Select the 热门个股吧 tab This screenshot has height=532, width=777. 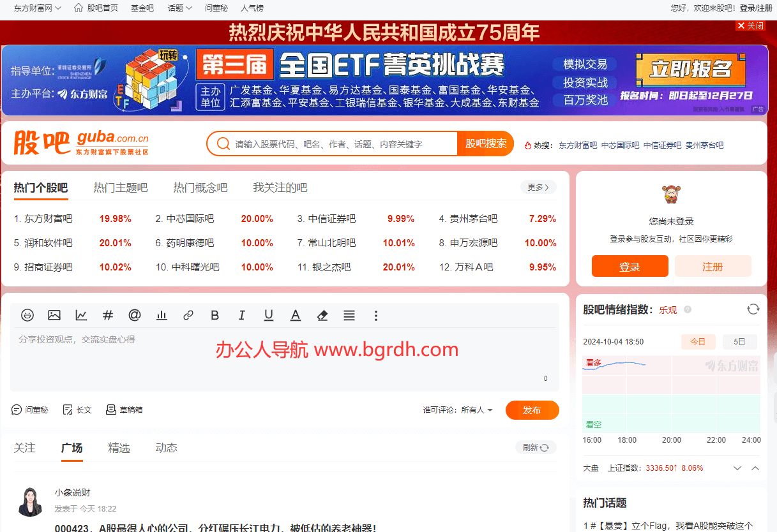tap(41, 188)
